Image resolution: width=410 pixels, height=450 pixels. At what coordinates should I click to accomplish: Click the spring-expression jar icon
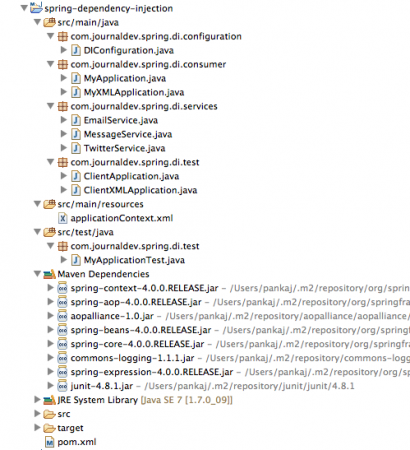[x=62, y=372]
